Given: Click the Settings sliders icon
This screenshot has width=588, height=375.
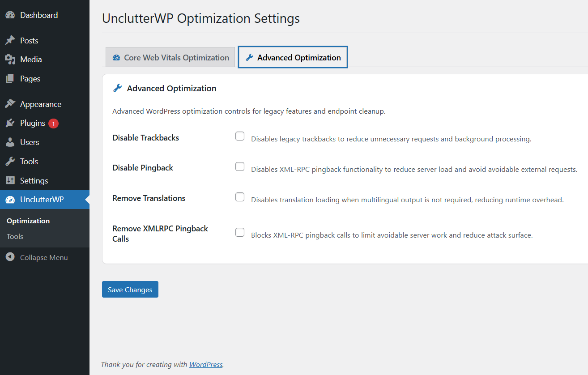Looking at the screenshot, I should [x=10, y=181].
